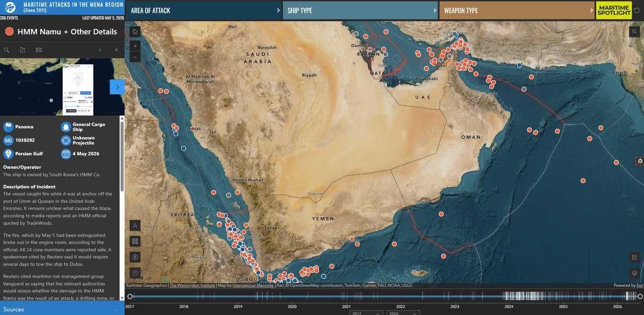Click the General Cargo Ship icon
This screenshot has height=315, width=644.
[66, 127]
